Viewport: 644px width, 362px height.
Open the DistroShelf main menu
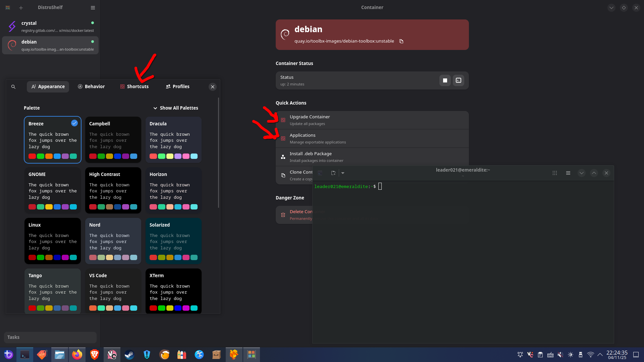click(93, 7)
